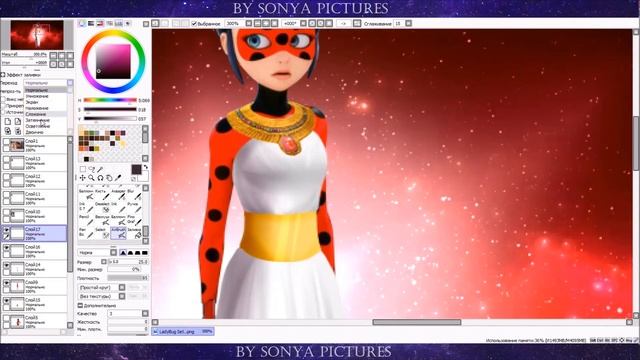The height and width of the screenshot is (360, 640).
Task: Toggle the Источник checkbox
Action: click(3, 112)
